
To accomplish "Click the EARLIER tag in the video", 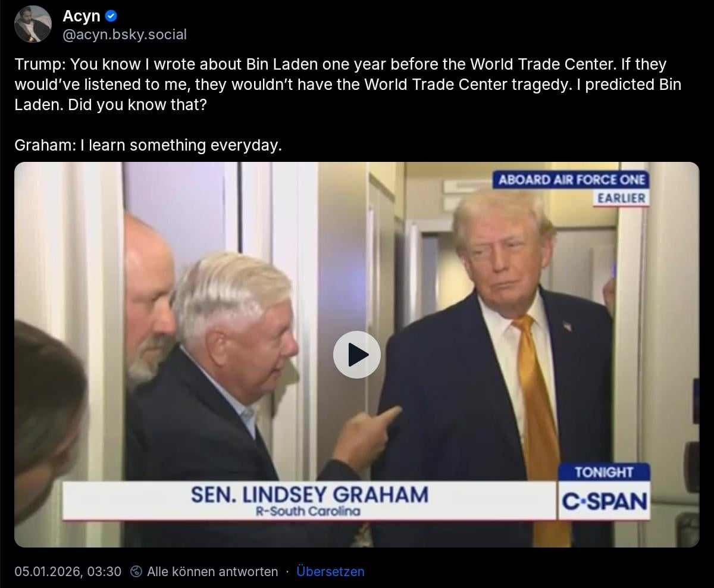I will 622,198.
